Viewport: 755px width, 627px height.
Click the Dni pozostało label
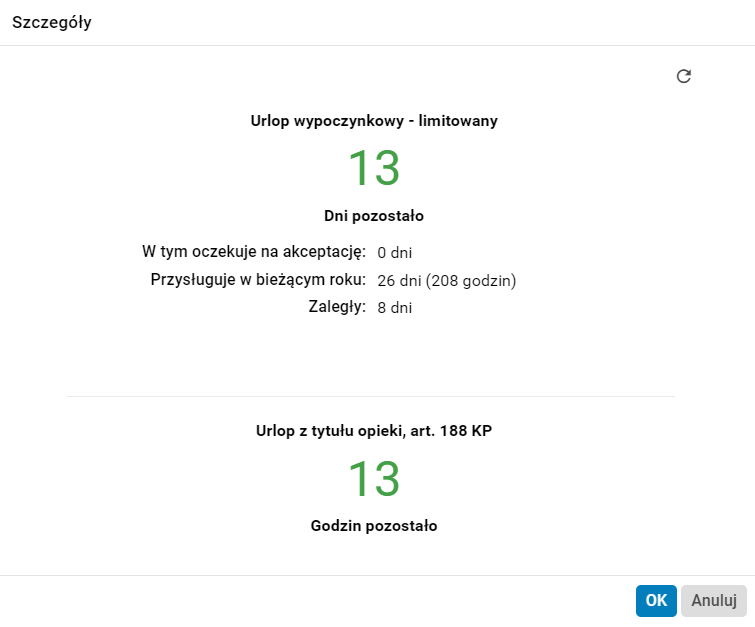tap(374, 215)
